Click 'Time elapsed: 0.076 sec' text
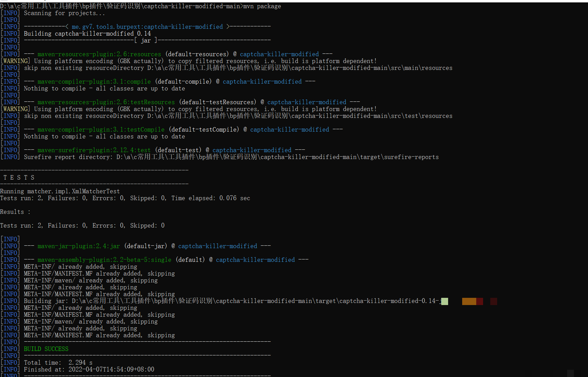This screenshot has height=377, width=588. click(211, 198)
